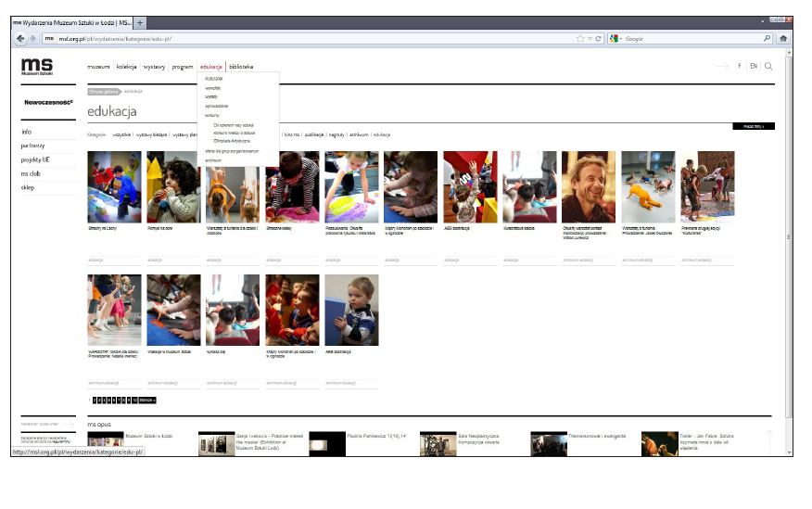
Task: Open the kolekcja menu item
Action: click(x=126, y=67)
